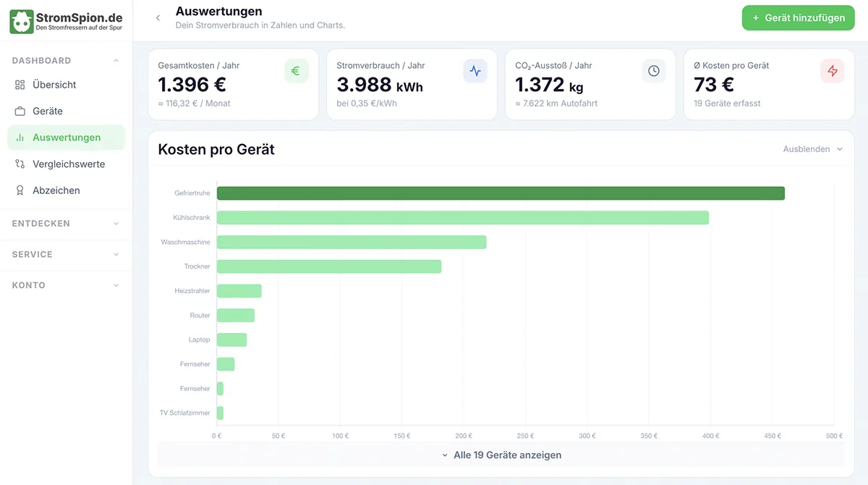Select Auswertungen menu item
Screen dimensions: 868x485
click(x=67, y=138)
